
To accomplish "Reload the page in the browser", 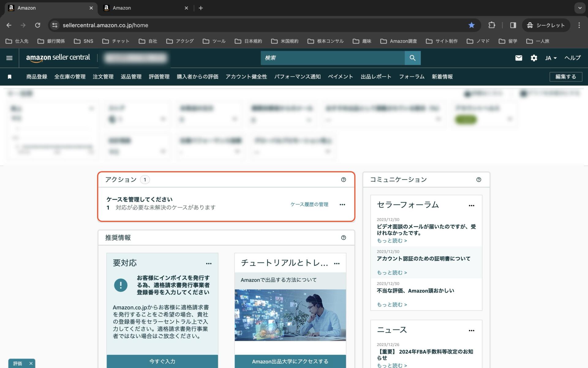I will [37, 25].
